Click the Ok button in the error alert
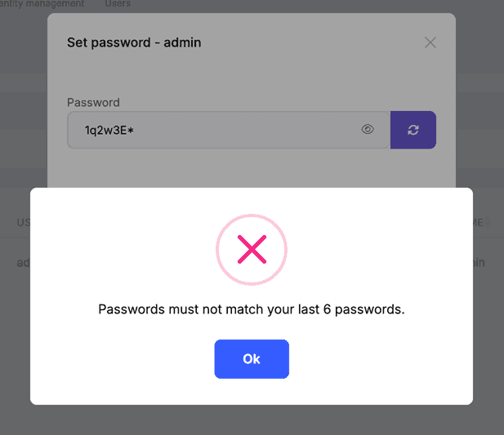504x435 pixels. click(252, 359)
